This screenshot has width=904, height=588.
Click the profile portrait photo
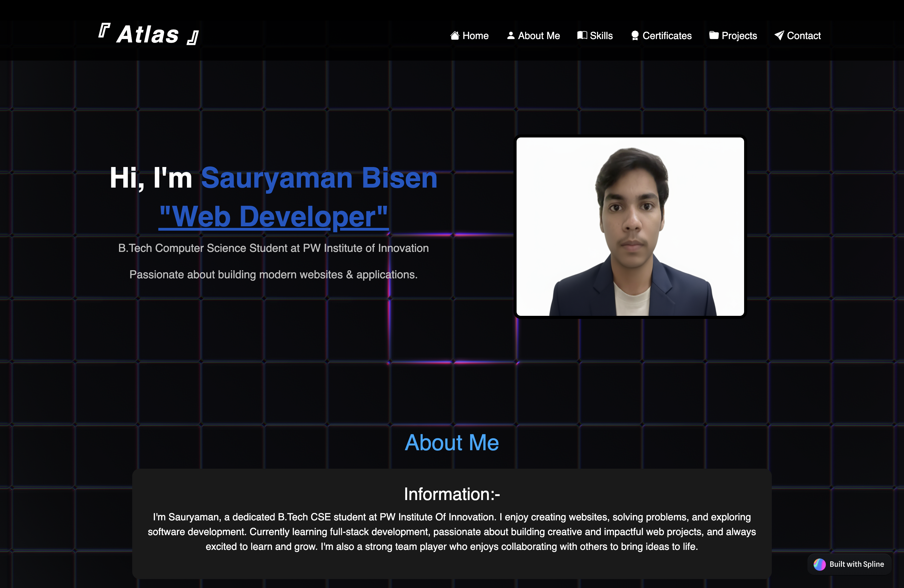click(630, 226)
